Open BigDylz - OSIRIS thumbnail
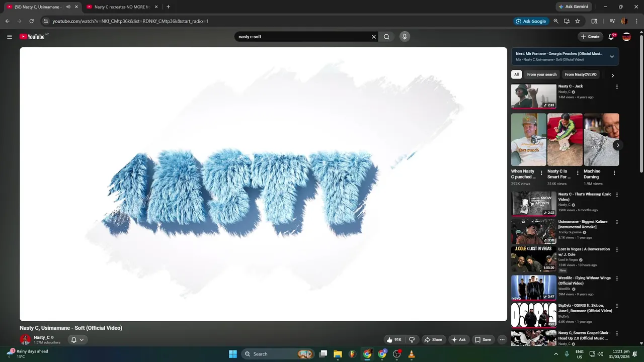The image size is (644, 362). click(534, 315)
